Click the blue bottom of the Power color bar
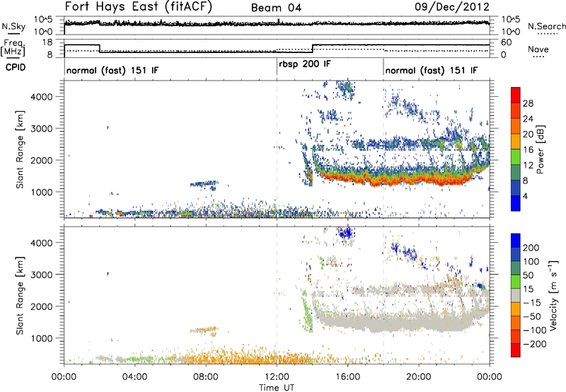 pos(516,203)
